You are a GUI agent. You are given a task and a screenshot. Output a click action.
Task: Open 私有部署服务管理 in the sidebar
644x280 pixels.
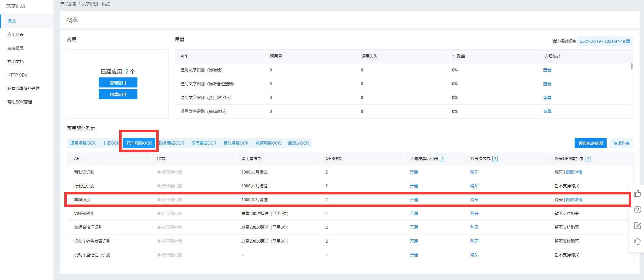pos(24,88)
